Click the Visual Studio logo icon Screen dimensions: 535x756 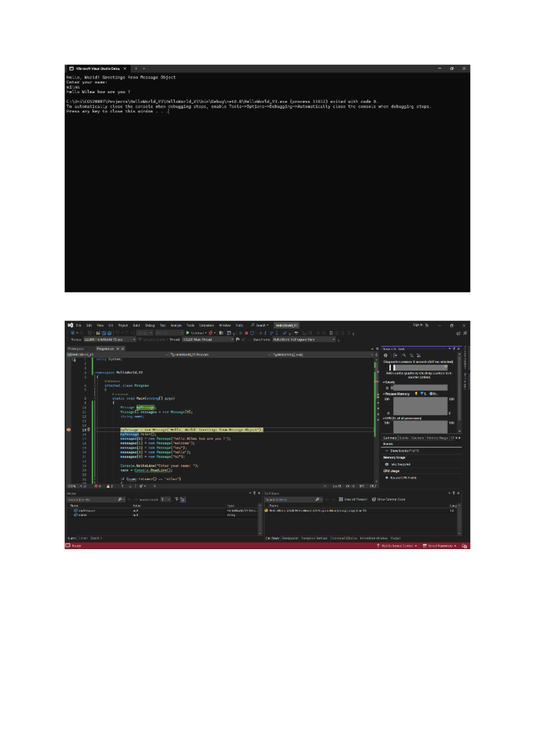tap(70, 325)
